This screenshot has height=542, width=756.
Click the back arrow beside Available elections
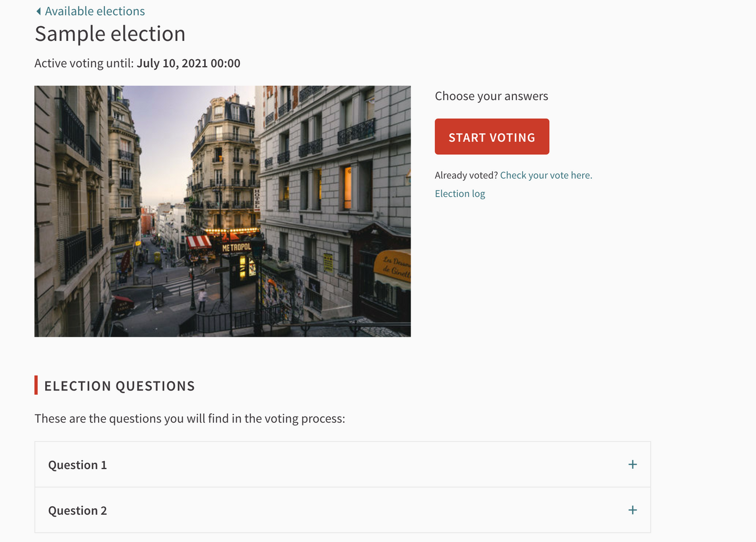click(x=38, y=11)
